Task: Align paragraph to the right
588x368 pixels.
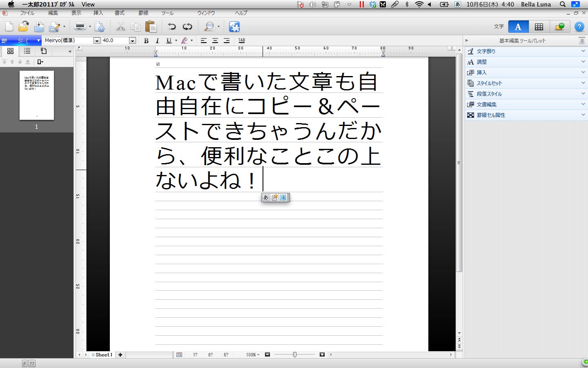Action: pos(226,40)
